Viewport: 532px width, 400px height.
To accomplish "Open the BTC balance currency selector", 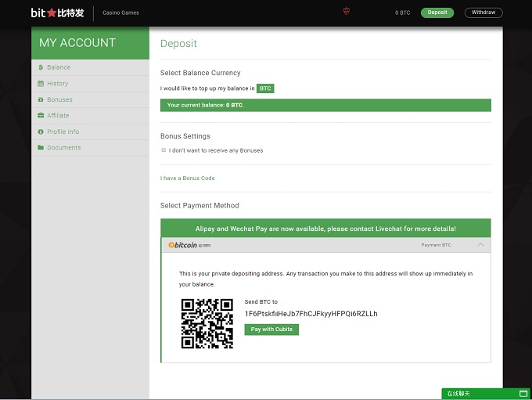I will [265, 88].
